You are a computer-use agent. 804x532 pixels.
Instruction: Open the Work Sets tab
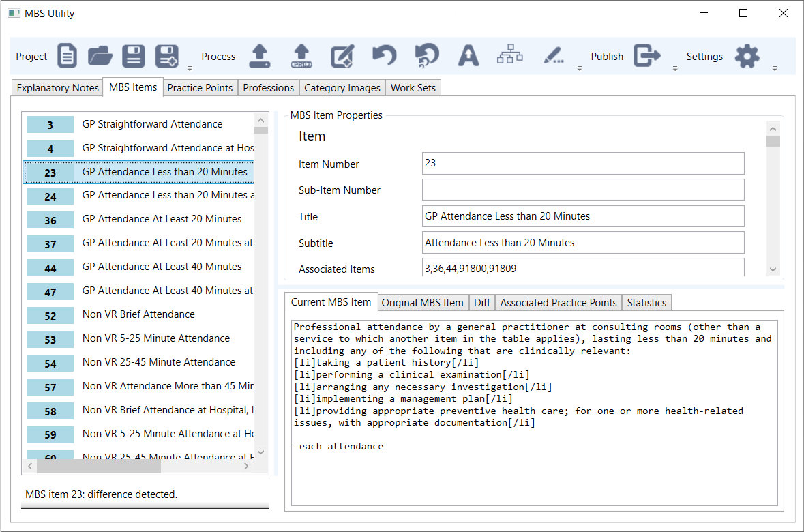click(x=413, y=88)
